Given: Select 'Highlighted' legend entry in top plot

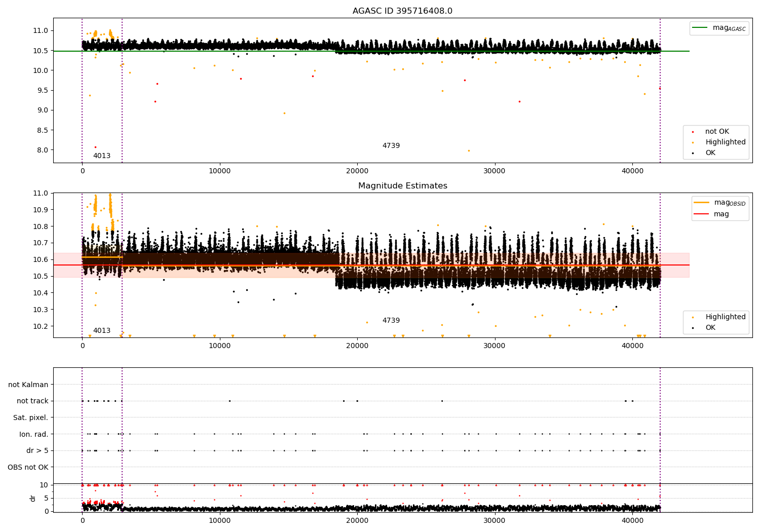Looking at the screenshot, I should (x=719, y=142).
